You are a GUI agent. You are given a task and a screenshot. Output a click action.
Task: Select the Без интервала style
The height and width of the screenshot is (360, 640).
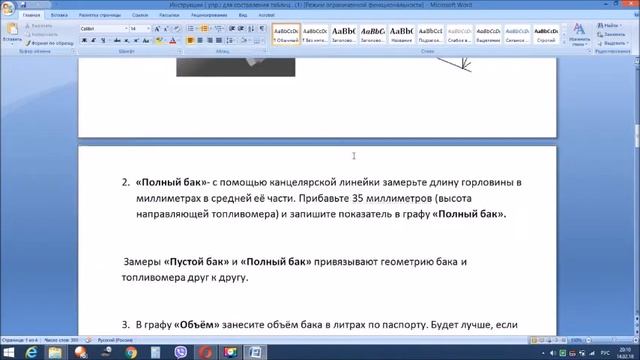pyautogui.click(x=315, y=34)
